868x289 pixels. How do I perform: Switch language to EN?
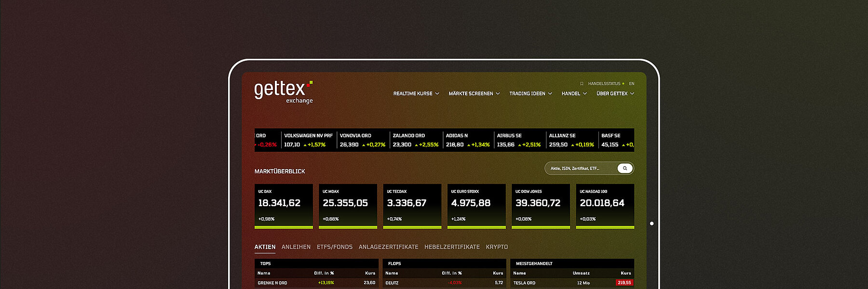[x=632, y=84]
